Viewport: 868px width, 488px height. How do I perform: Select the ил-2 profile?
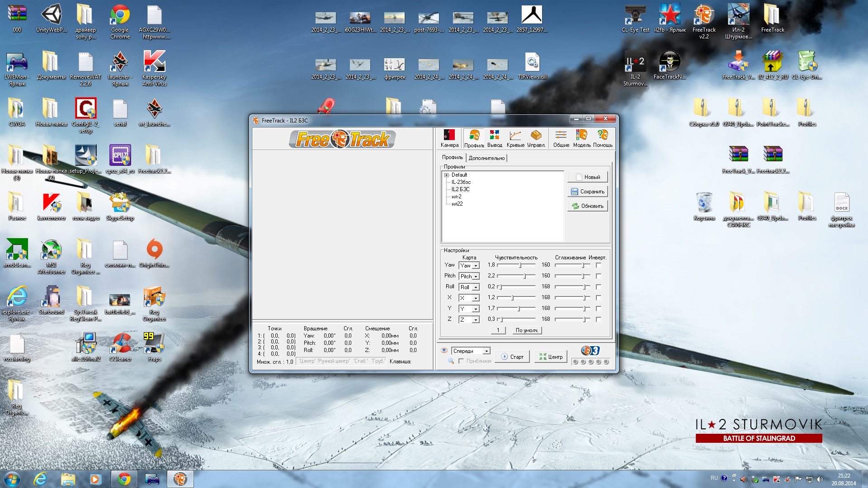pyautogui.click(x=457, y=197)
